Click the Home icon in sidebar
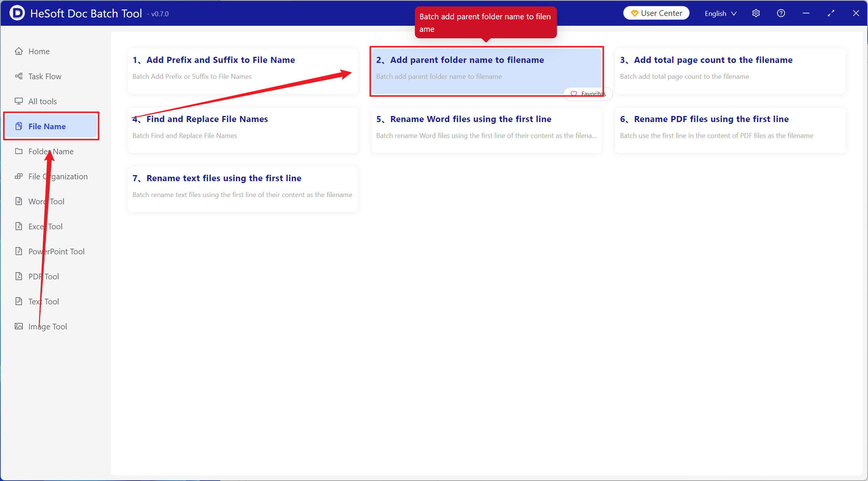The image size is (868, 481). tap(19, 51)
